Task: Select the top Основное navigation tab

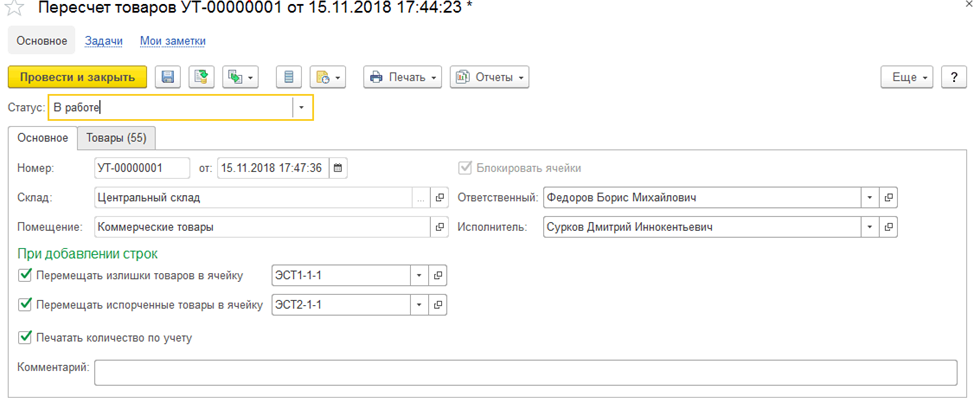Action: click(42, 41)
